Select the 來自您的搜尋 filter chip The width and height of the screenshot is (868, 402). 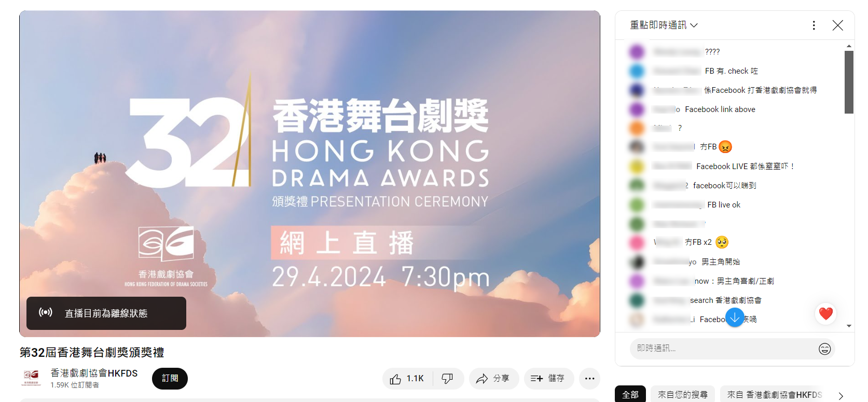683,394
